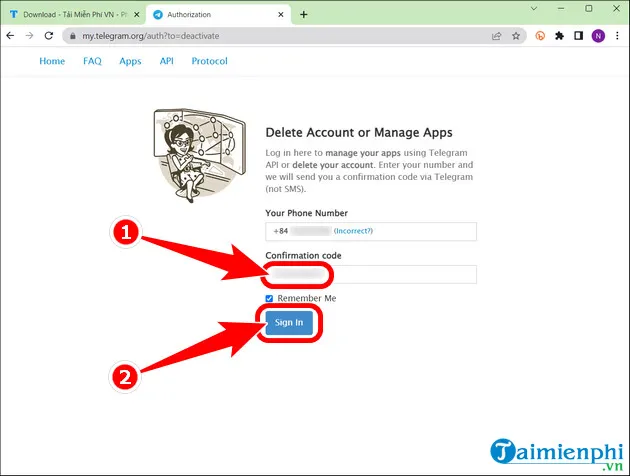The height and width of the screenshot is (476, 630).
Task: Expand the tab search chevron
Action: (x=534, y=8)
